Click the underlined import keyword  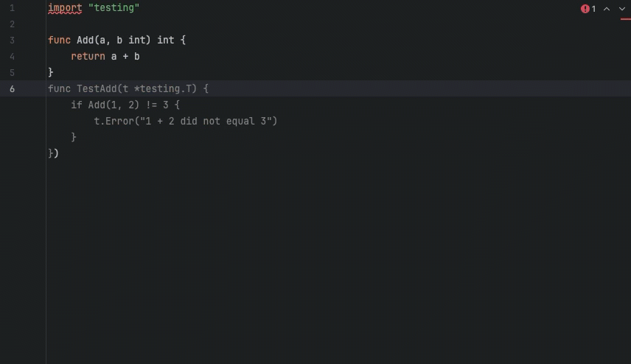(65, 8)
